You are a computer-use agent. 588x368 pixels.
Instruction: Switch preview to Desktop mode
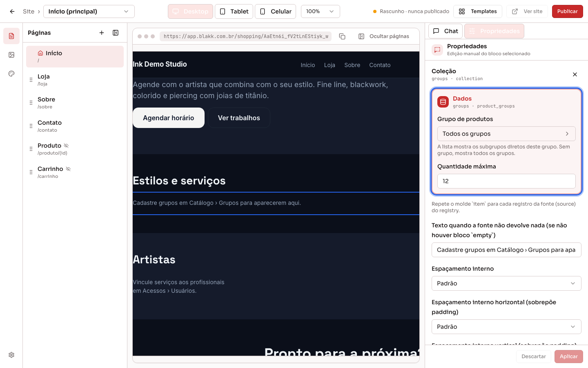coord(190,11)
